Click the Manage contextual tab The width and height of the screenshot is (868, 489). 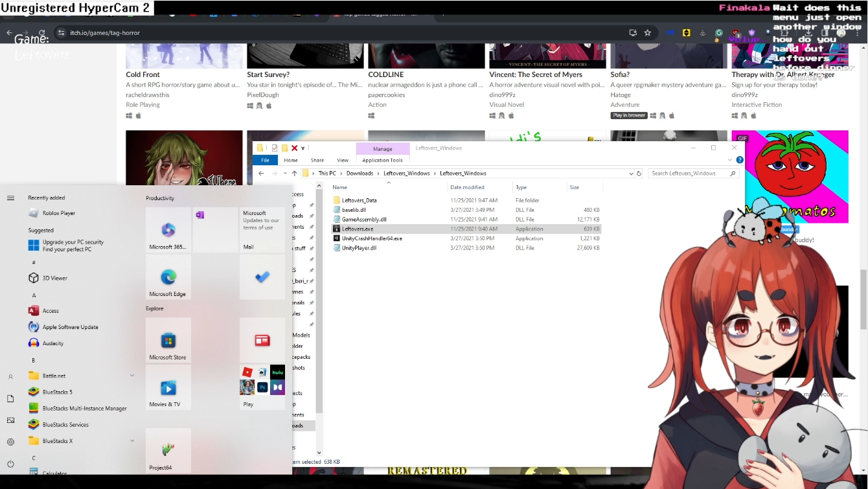tap(383, 149)
